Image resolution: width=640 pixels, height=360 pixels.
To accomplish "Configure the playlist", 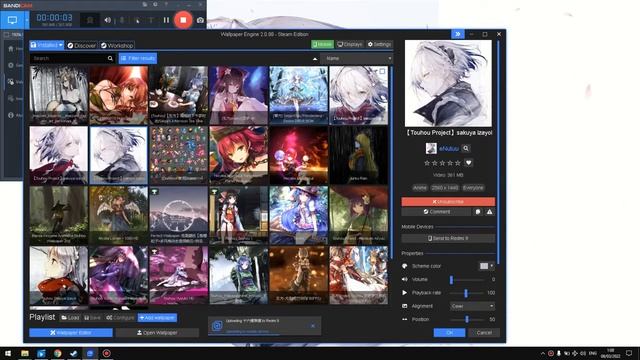I will [x=120, y=318].
